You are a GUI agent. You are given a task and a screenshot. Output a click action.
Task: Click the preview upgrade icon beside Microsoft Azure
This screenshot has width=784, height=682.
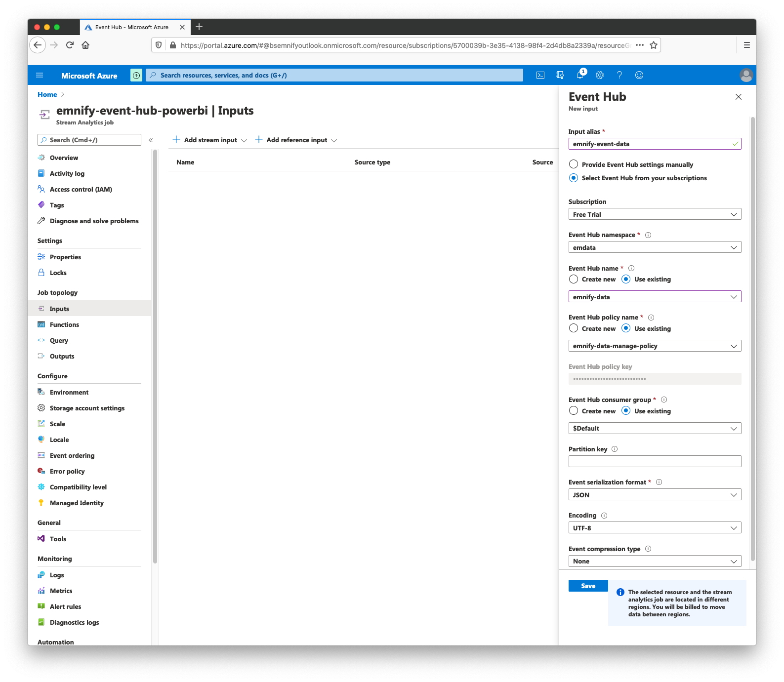pos(136,75)
